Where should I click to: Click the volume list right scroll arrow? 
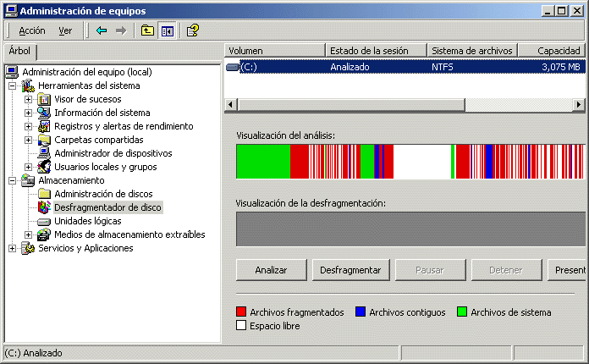[580, 106]
